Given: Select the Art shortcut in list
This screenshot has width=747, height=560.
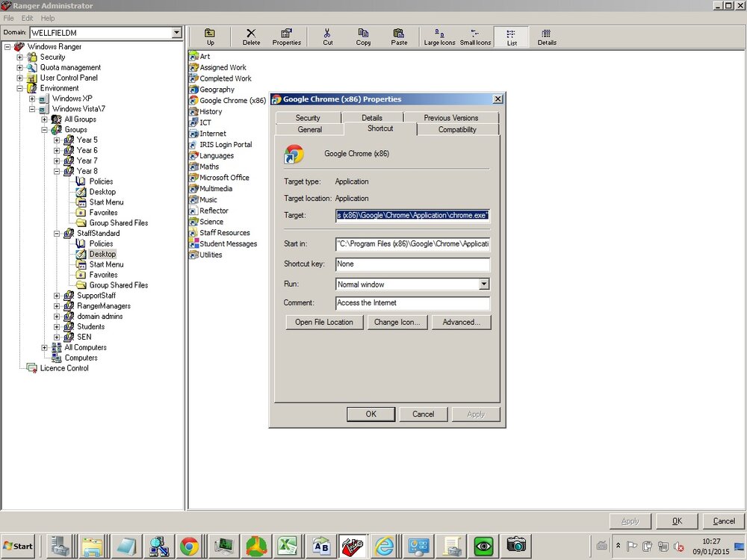Looking at the screenshot, I should click(x=199, y=56).
